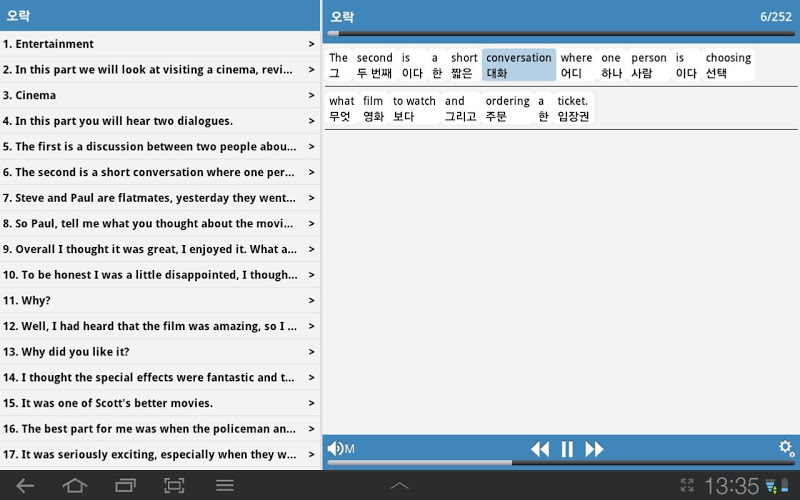Image resolution: width=800 pixels, height=500 pixels.
Task: Open the playback settings gear
Action: (x=786, y=448)
